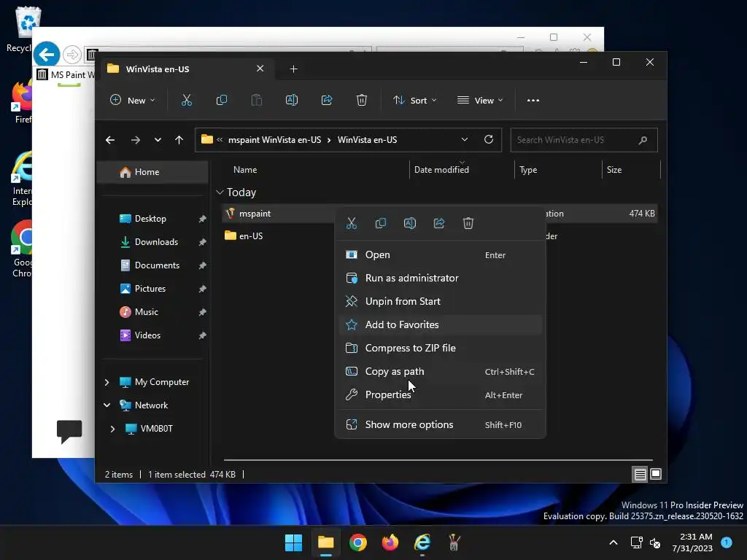Click the Delete trash icon in Explorer toolbar
Screen dimensions: 747x560
(x=362, y=100)
